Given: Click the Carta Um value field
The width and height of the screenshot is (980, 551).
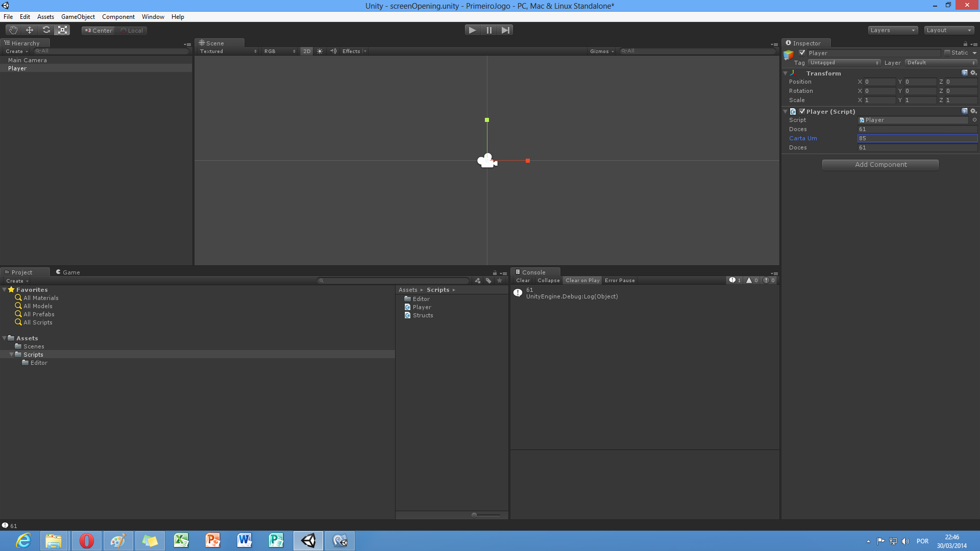Looking at the screenshot, I should click(917, 138).
